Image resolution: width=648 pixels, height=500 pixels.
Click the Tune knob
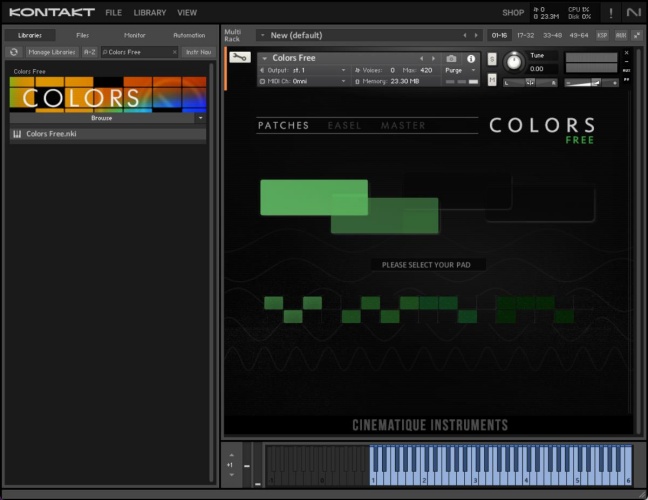click(x=514, y=61)
